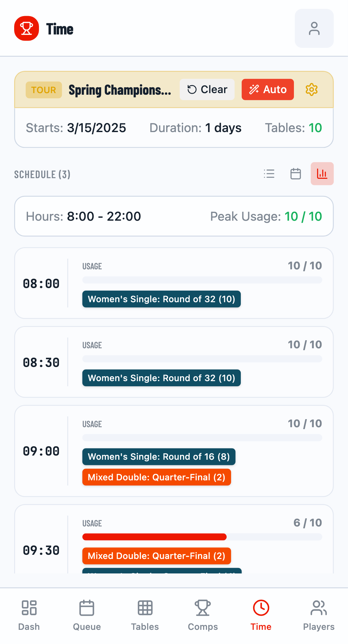This screenshot has width=348, height=644.
Task: Open the Comps section from bottom navigation
Action: pos(202,615)
